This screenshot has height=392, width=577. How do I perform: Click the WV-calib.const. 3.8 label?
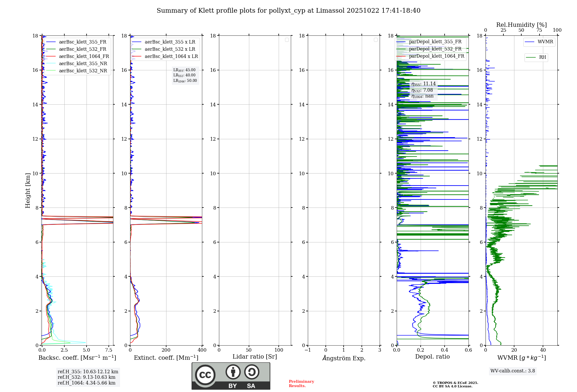(513, 371)
